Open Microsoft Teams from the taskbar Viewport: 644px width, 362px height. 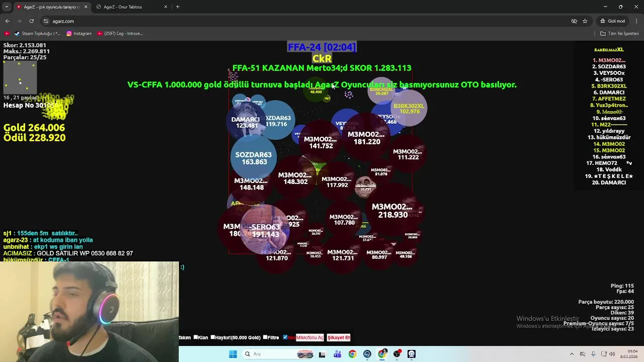pos(337,354)
